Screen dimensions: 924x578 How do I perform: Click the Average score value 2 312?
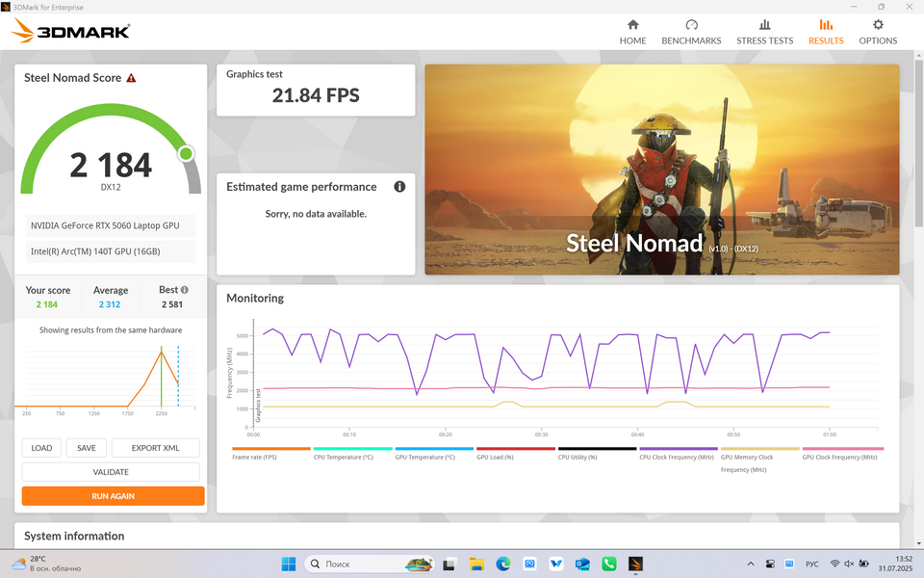pos(110,304)
